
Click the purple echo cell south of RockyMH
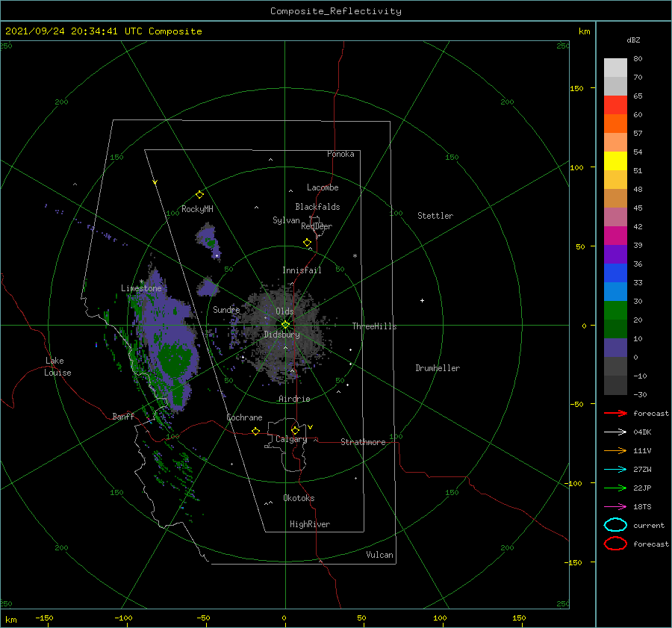[x=209, y=241]
